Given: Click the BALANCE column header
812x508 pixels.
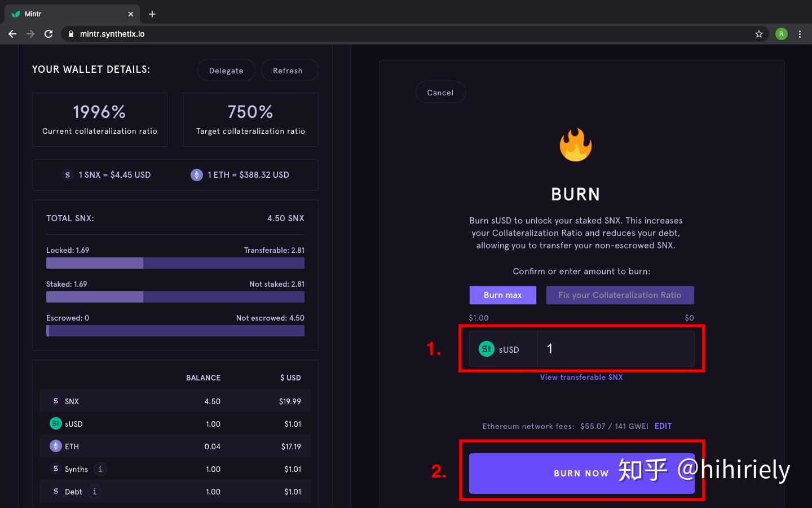Looking at the screenshot, I should pos(204,378).
